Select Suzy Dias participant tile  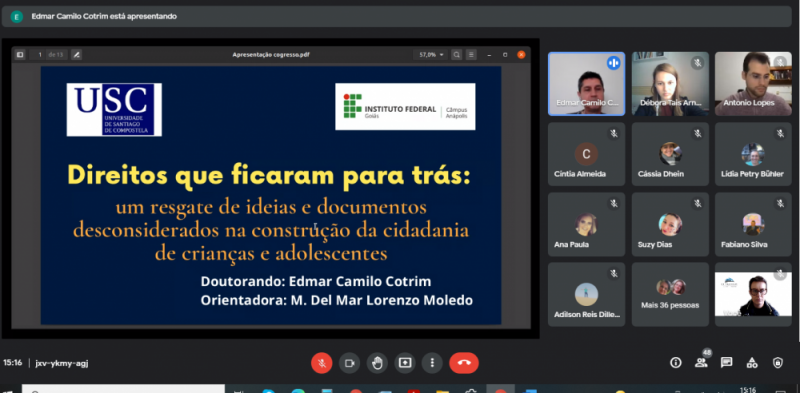(x=670, y=224)
